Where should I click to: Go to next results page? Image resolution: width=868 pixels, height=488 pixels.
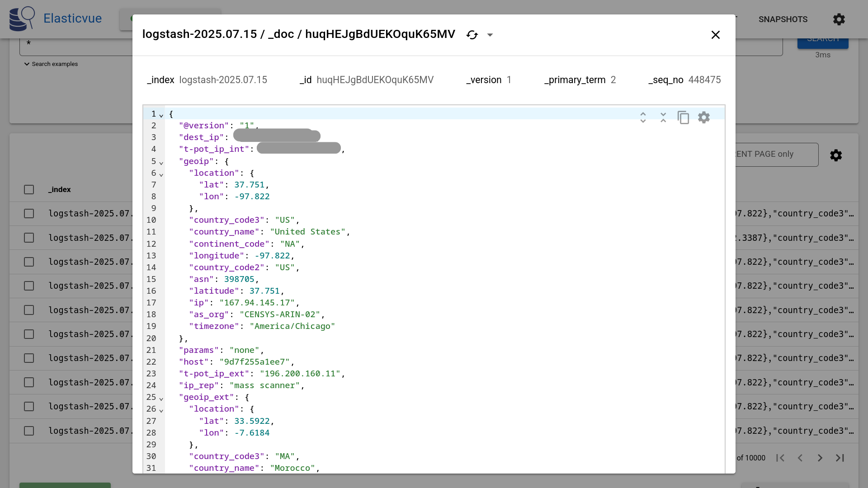pyautogui.click(x=820, y=458)
